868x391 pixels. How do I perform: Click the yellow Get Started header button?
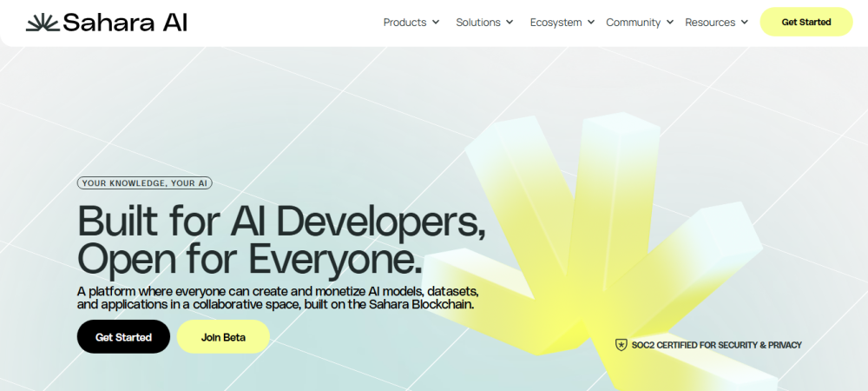[x=806, y=22]
